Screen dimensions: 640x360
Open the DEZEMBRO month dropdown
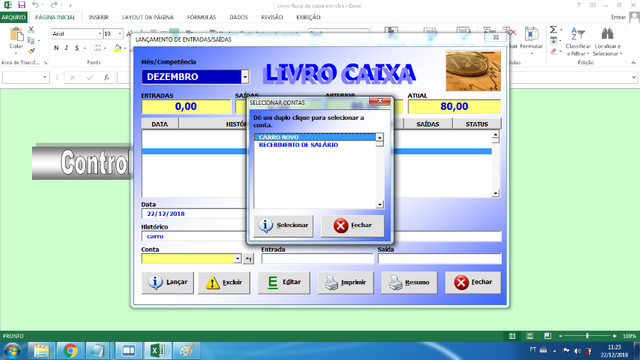click(245, 77)
